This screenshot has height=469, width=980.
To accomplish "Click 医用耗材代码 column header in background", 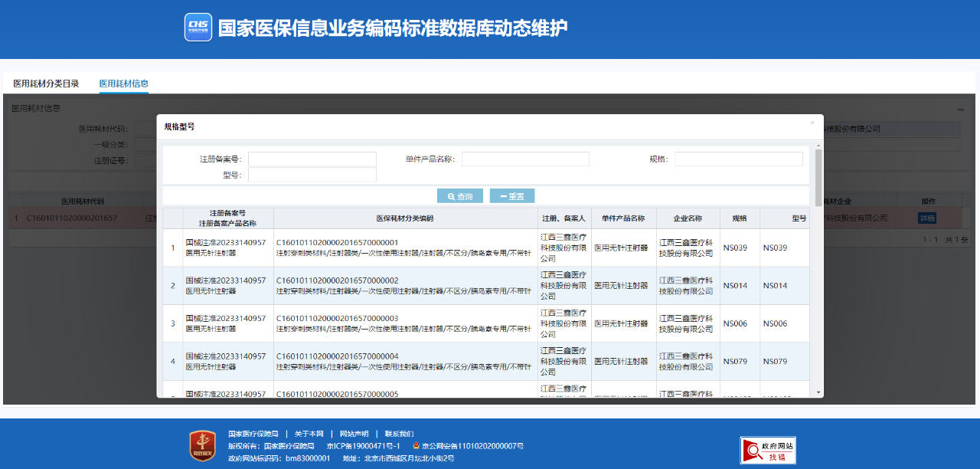I will 82,202.
